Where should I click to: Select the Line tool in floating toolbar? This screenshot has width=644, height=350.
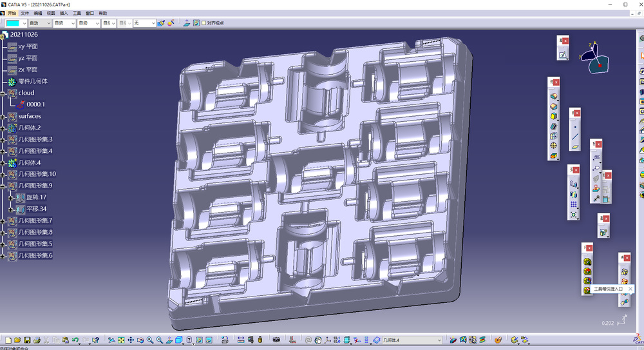[574, 137]
